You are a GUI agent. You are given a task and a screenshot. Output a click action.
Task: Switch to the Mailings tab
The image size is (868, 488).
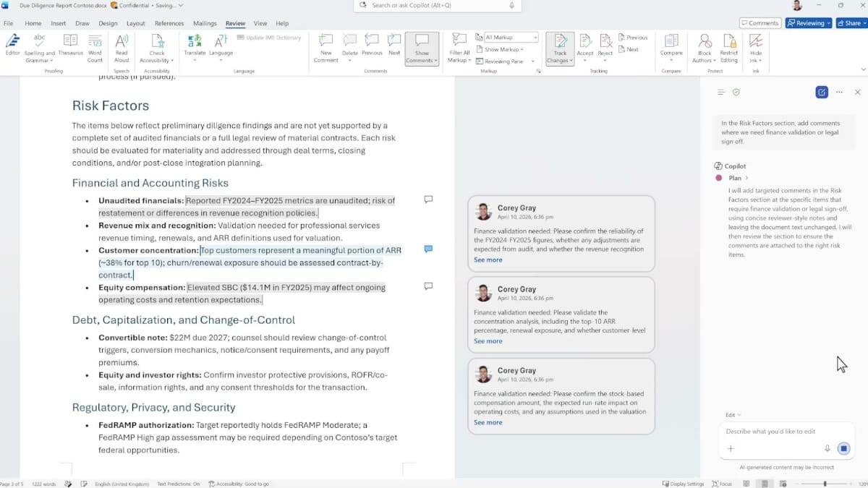[x=205, y=23]
